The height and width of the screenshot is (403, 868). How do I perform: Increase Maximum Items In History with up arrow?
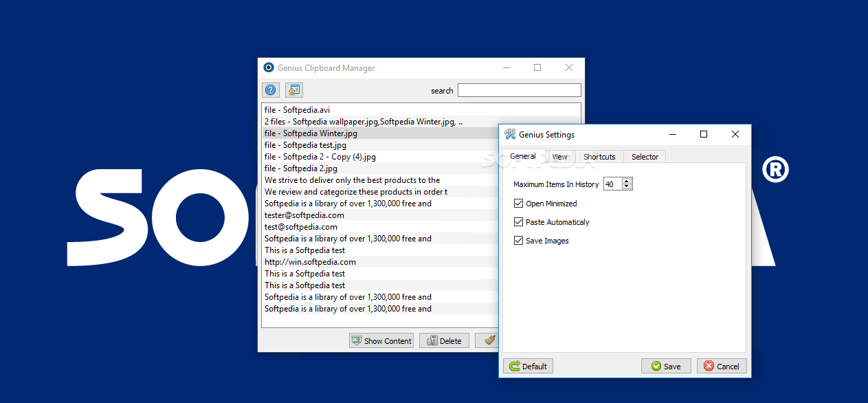click(x=627, y=182)
